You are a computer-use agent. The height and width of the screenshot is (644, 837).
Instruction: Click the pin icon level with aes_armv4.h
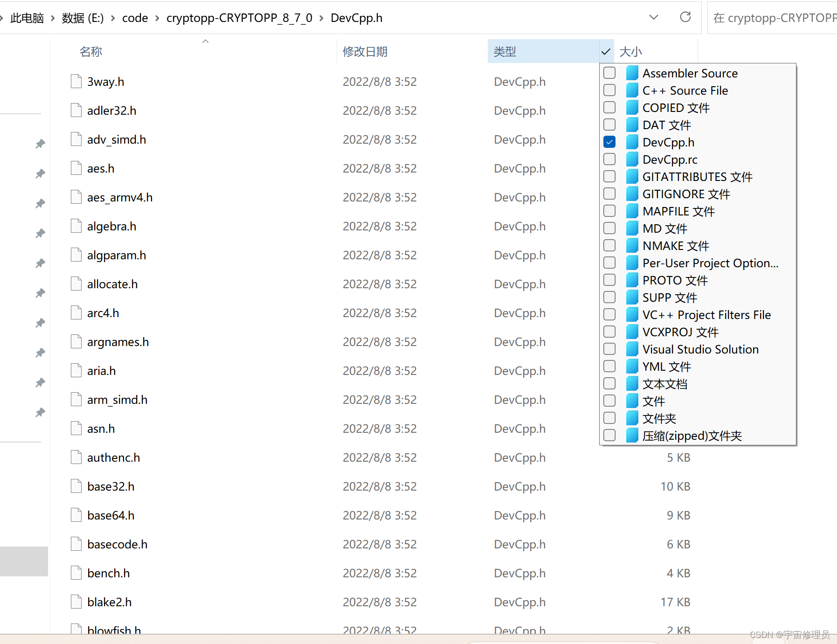coord(41,203)
